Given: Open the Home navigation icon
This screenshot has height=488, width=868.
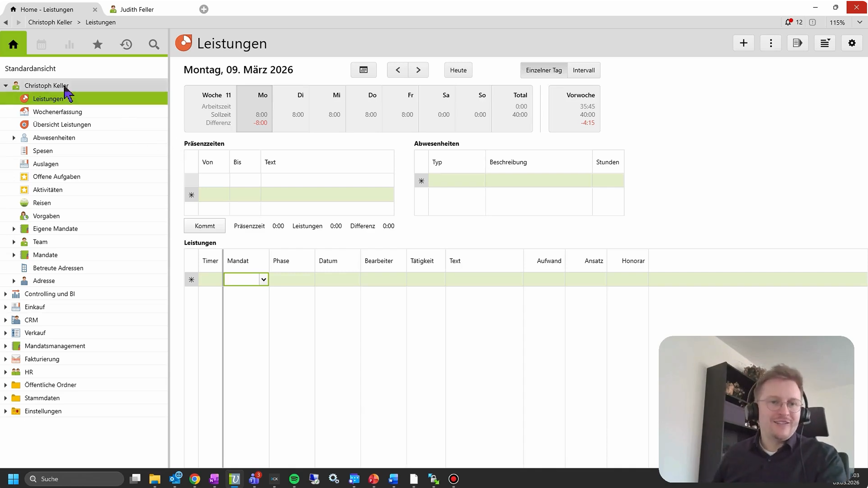Looking at the screenshot, I should 13,44.
